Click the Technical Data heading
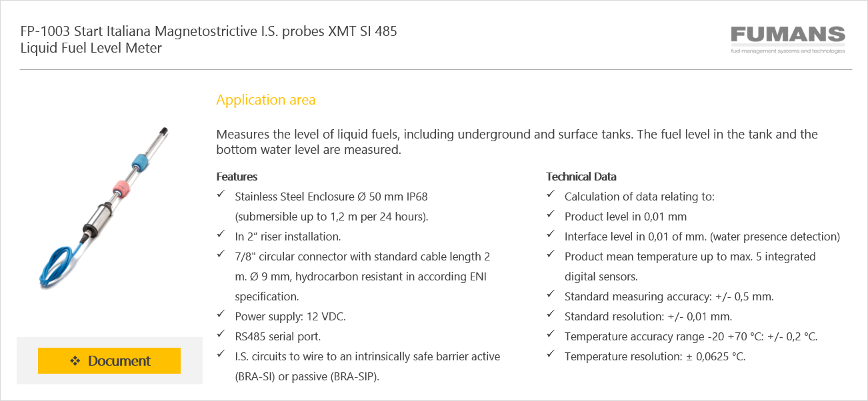This screenshot has height=401, width=868. click(581, 177)
